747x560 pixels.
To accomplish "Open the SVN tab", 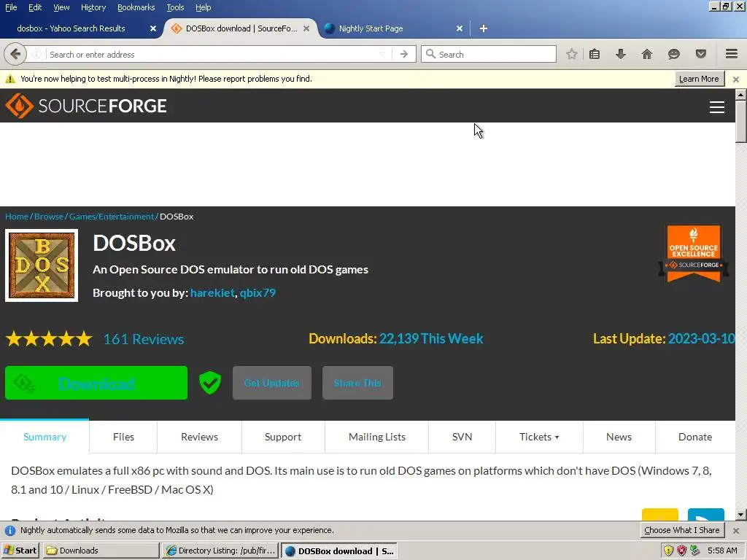I will coord(462,437).
